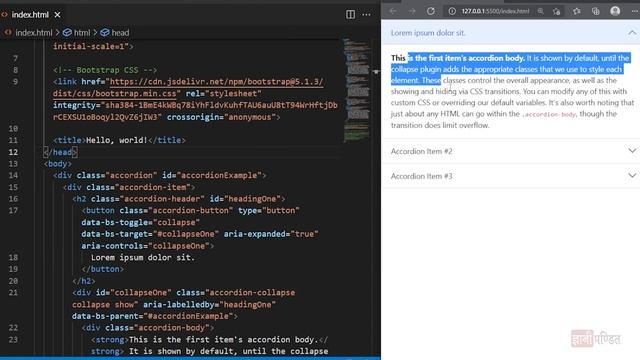Viewport: 640px width, 360px height.
Task: Select the index.html editor tab
Action: pos(31,15)
